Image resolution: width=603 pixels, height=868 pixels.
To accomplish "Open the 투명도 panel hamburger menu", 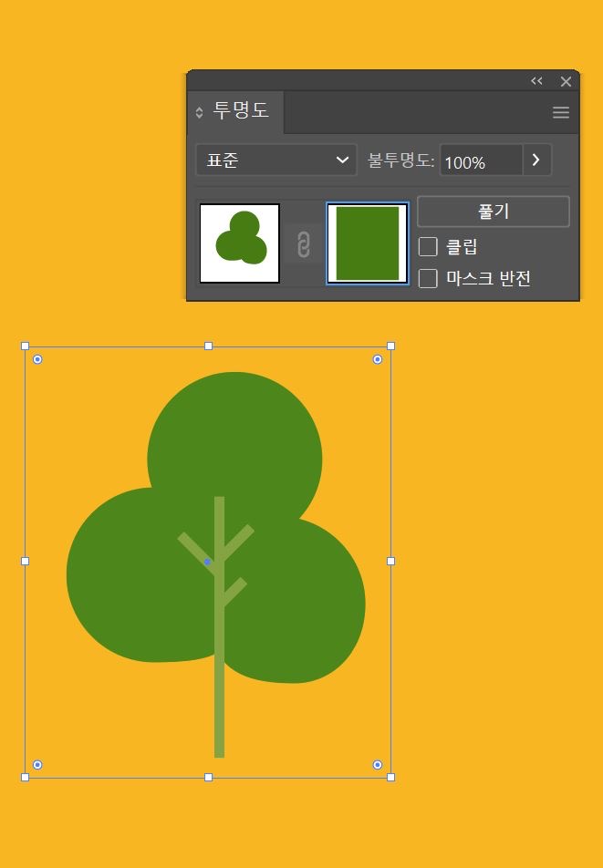I will coord(561,113).
